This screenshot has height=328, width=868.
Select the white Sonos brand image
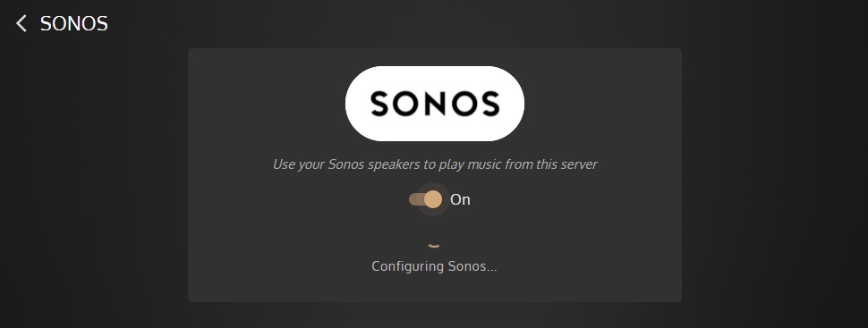pyautogui.click(x=435, y=104)
